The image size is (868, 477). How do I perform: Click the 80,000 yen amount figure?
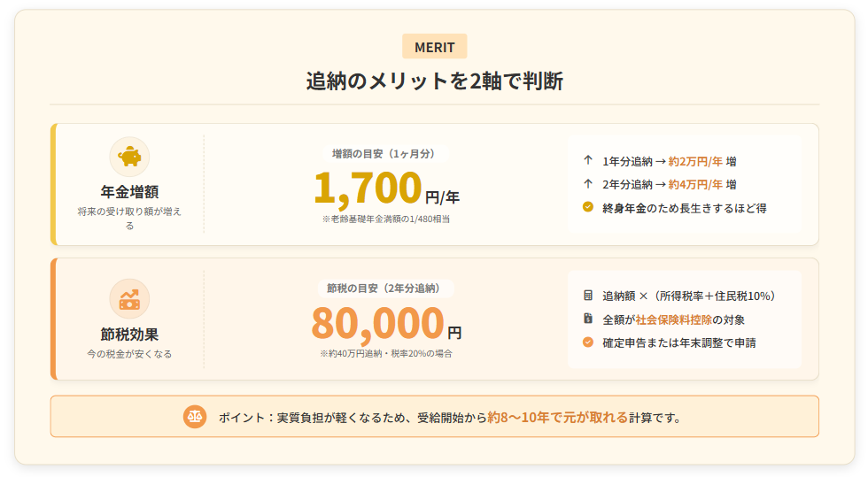pyautogui.click(x=377, y=324)
